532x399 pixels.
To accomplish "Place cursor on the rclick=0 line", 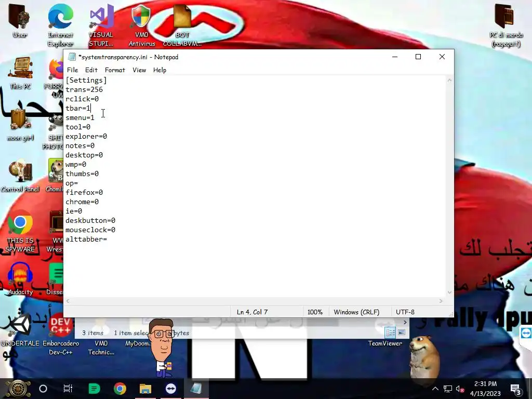I will pyautogui.click(x=82, y=99).
